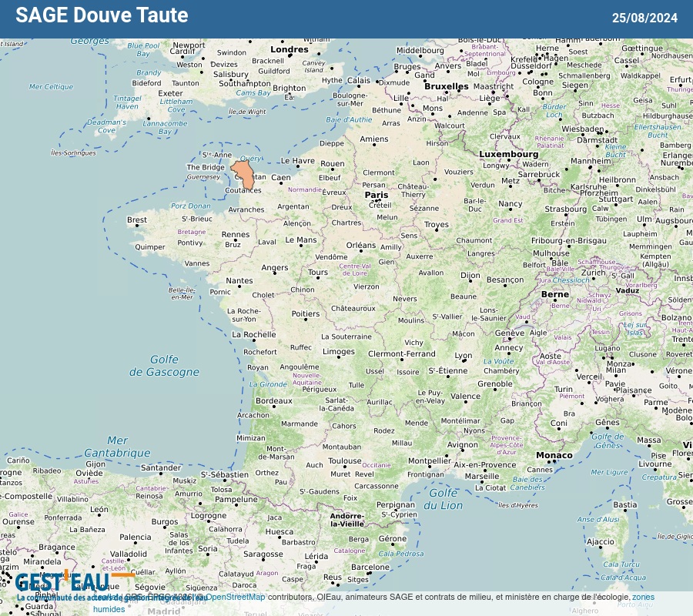Select the Luxembourg label on map
The height and width of the screenshot is (616, 693).
509,154
